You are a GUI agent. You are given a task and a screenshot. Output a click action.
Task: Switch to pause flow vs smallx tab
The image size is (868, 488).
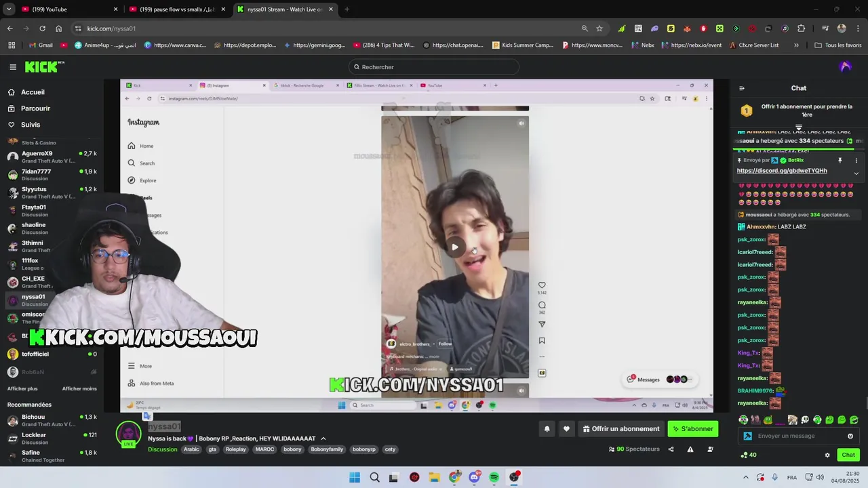(176, 9)
